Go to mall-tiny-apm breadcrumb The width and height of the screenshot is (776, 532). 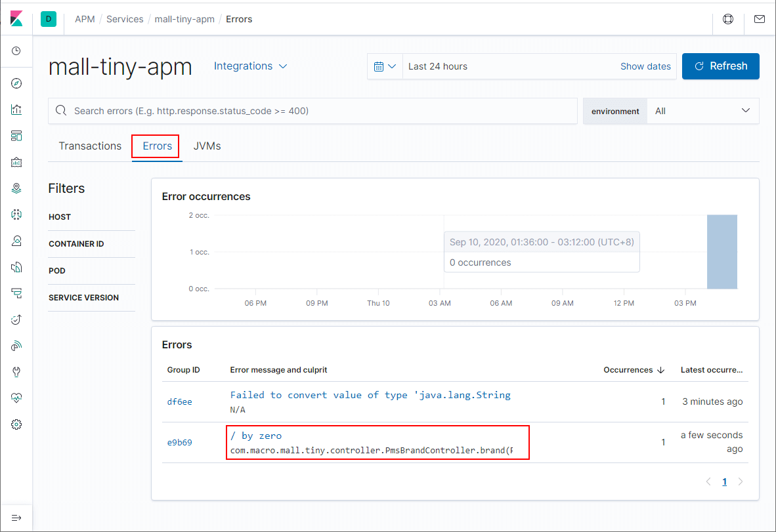[184, 19]
